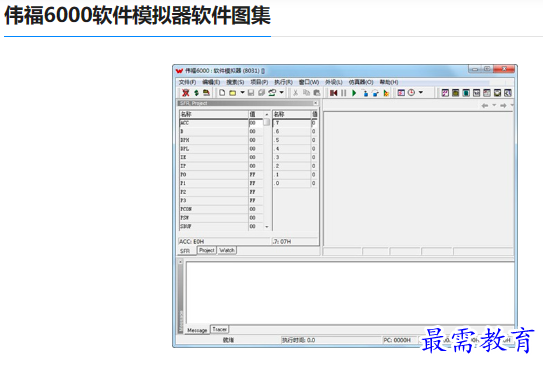The height and width of the screenshot is (372, 543).
Task: Select the PCON register row
Action: [x=221, y=209]
